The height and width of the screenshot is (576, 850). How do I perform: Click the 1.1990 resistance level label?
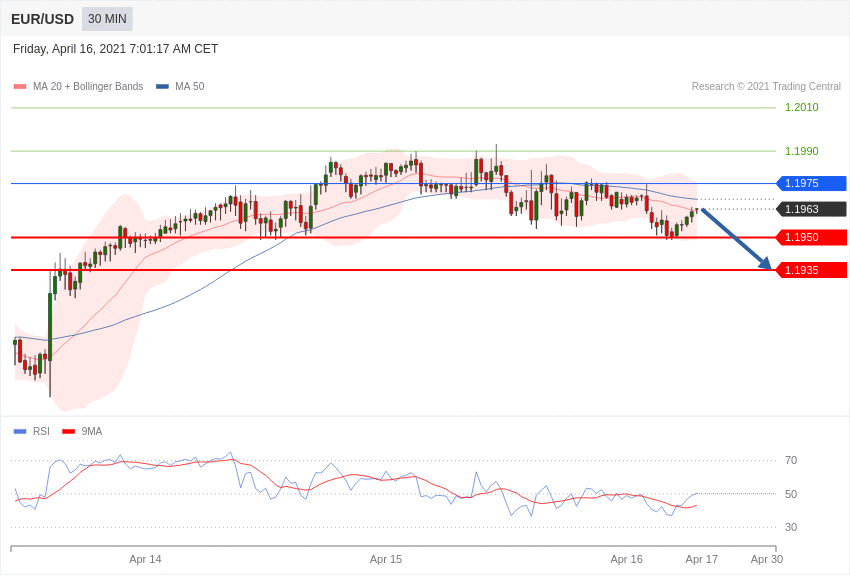click(x=802, y=151)
